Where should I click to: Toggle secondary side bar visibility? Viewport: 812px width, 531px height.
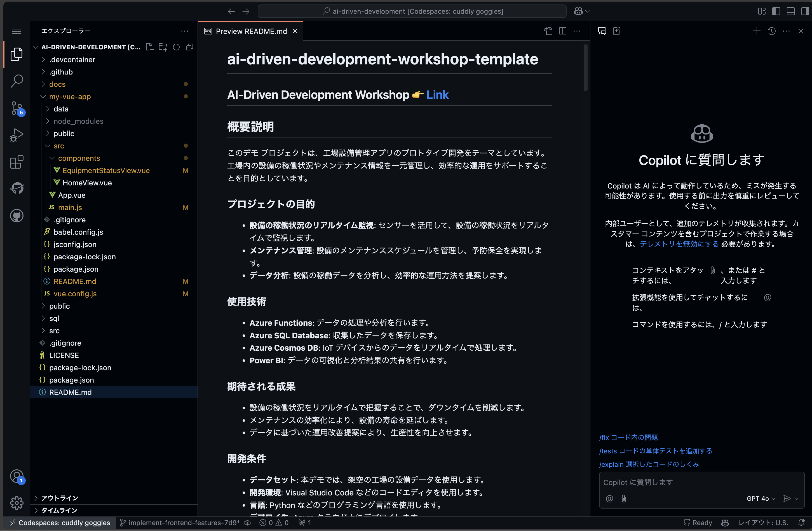[x=805, y=11]
